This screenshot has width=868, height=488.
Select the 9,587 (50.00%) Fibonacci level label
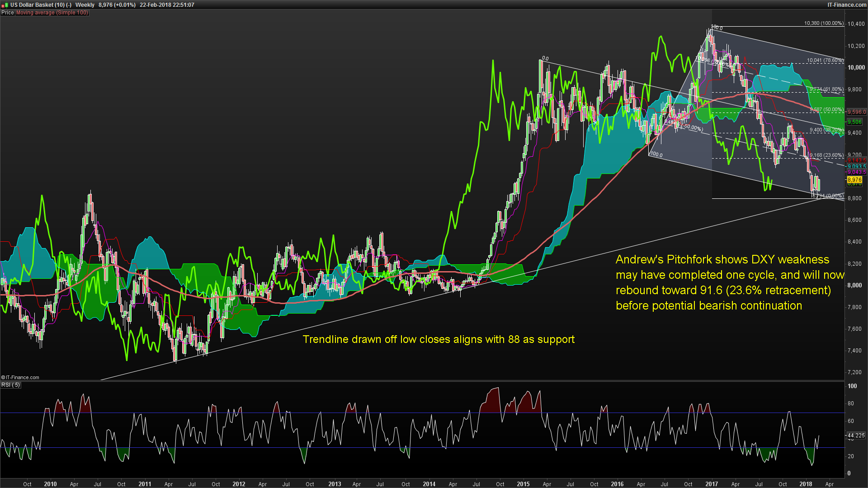pos(826,110)
